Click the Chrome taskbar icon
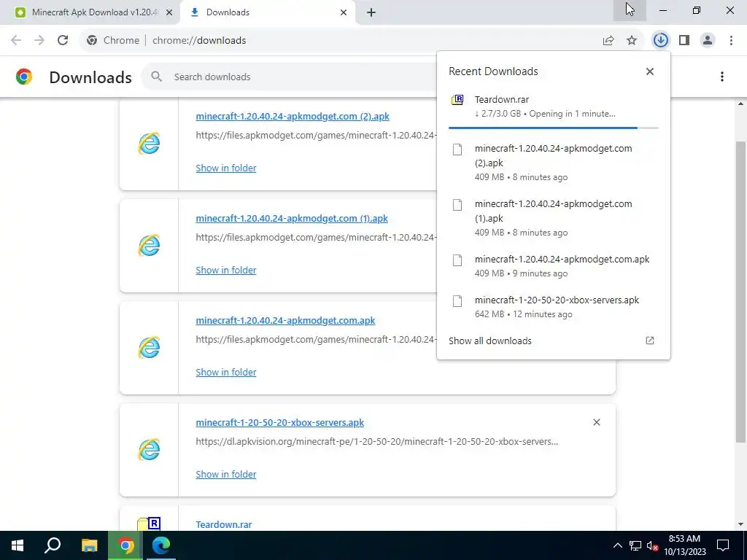 (x=125, y=545)
